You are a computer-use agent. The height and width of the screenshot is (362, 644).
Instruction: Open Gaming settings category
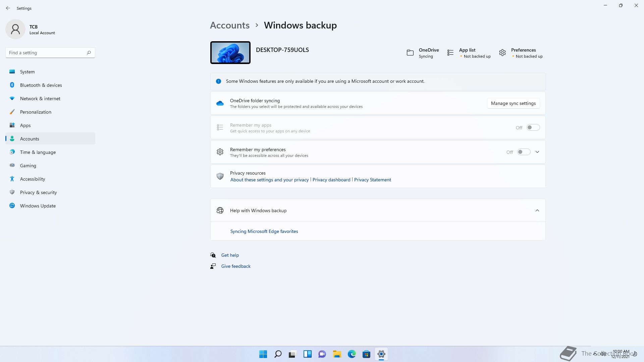tap(50, 166)
